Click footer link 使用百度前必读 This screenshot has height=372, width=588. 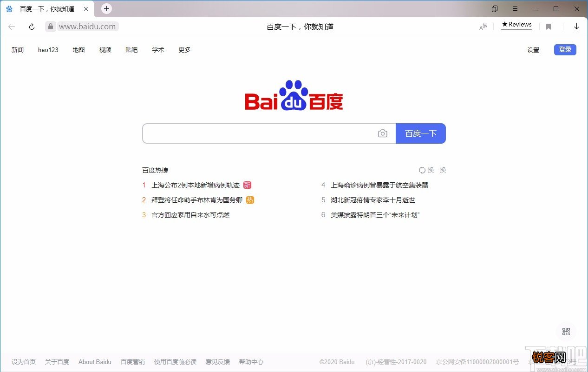point(175,362)
